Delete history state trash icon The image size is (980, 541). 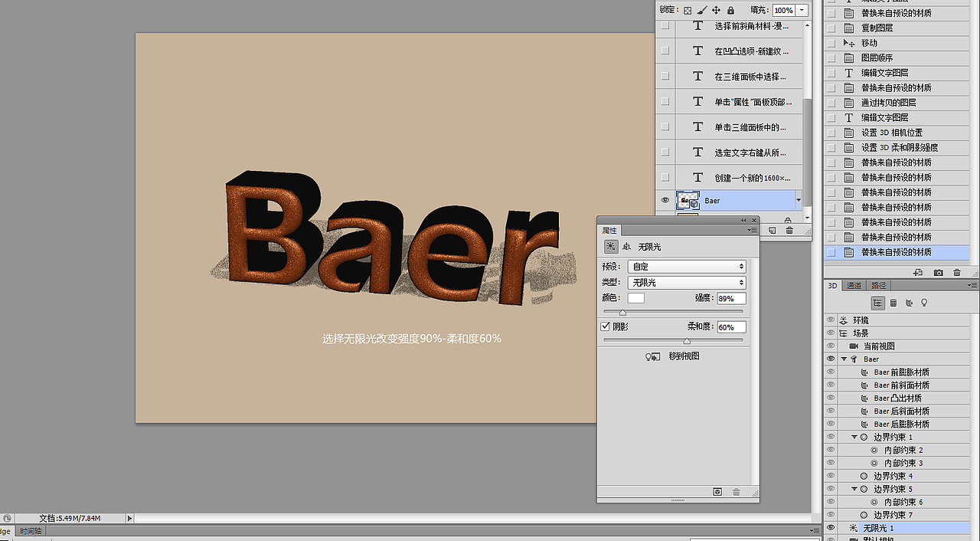pos(957,272)
